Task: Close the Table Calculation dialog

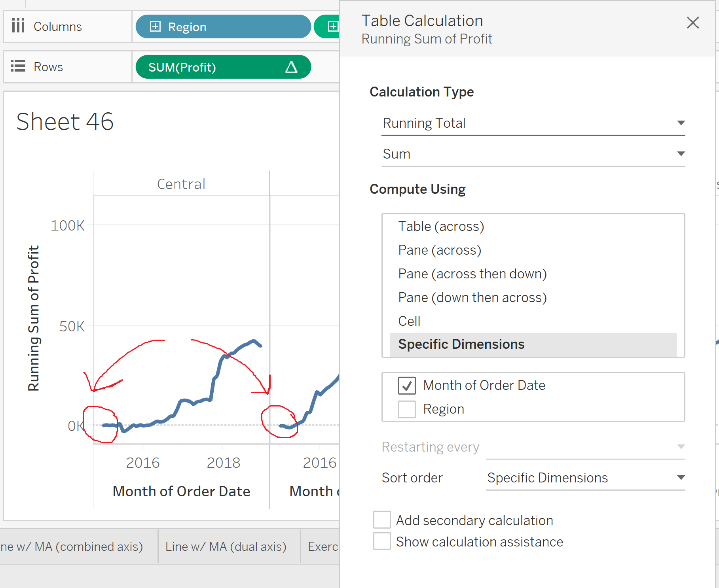Action: point(693,23)
